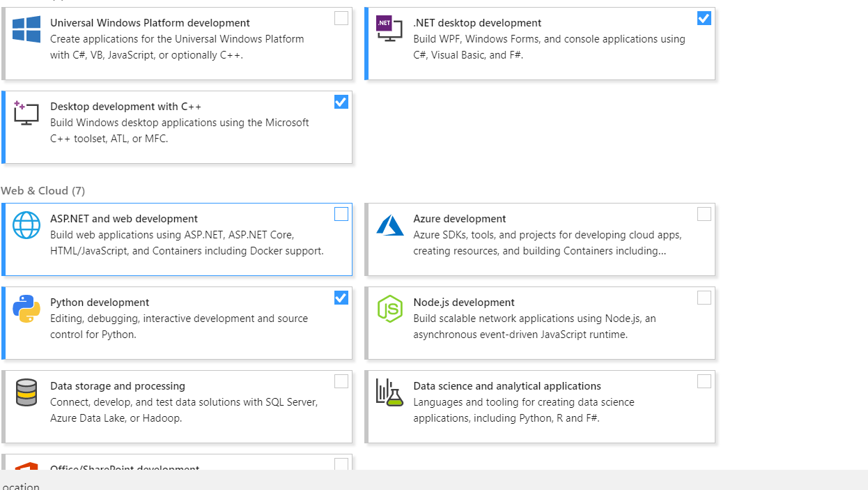Uncheck the .NET desktop development workload

pyautogui.click(x=704, y=18)
